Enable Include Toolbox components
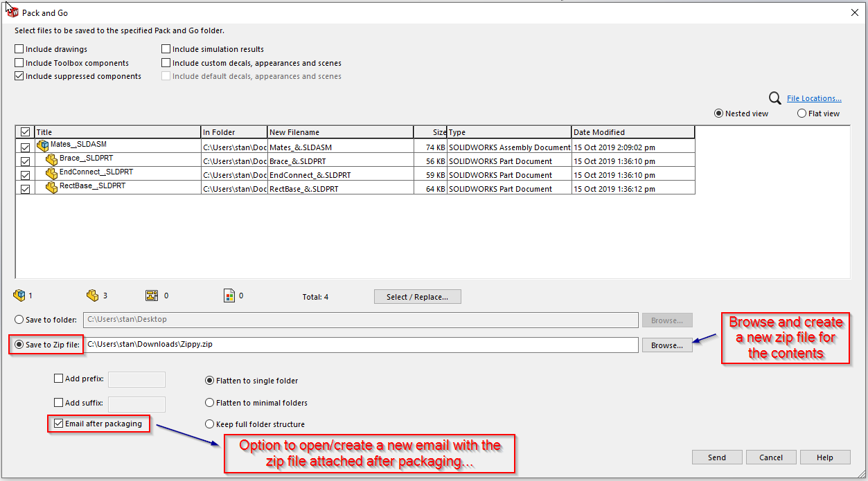868x481 pixels. click(19, 63)
